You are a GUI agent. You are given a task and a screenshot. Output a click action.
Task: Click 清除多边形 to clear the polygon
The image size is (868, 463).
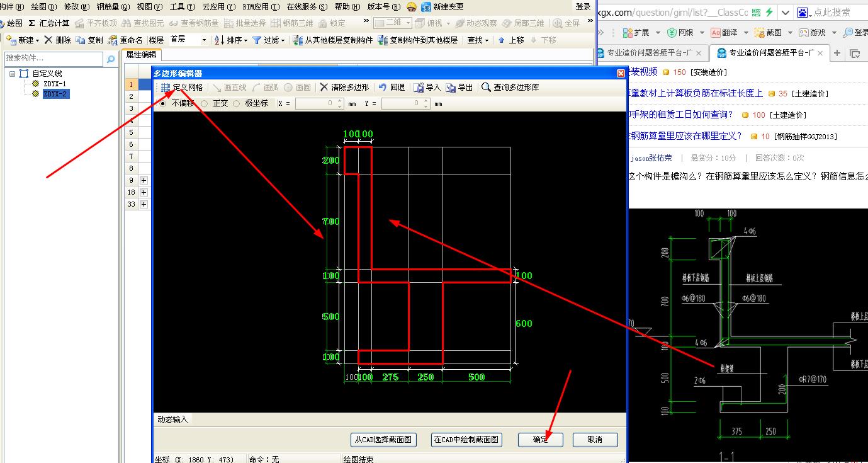point(344,88)
